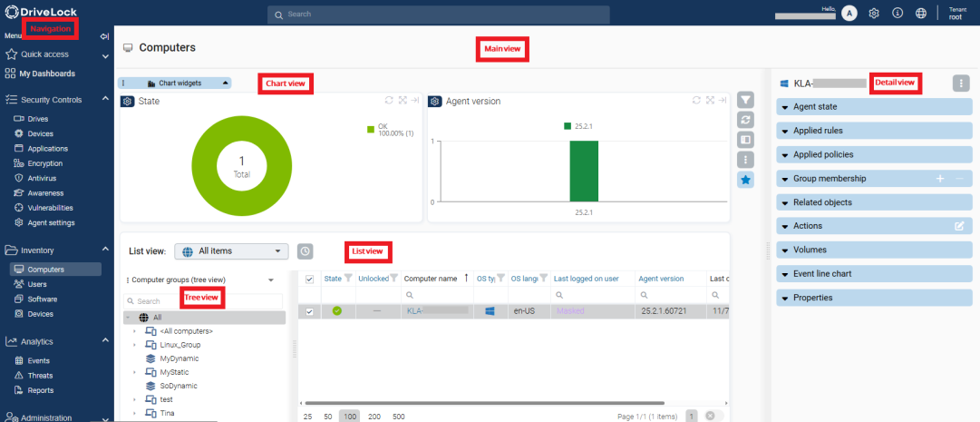Click the green Agent version 25.2.1 bar
The height and width of the screenshot is (422, 980).
[x=583, y=171]
